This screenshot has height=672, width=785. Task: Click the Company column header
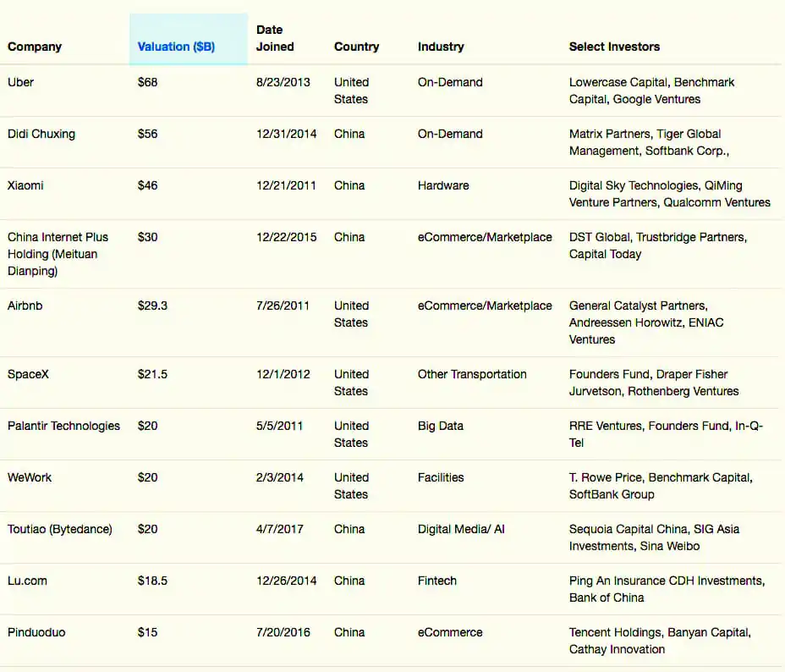[35, 47]
